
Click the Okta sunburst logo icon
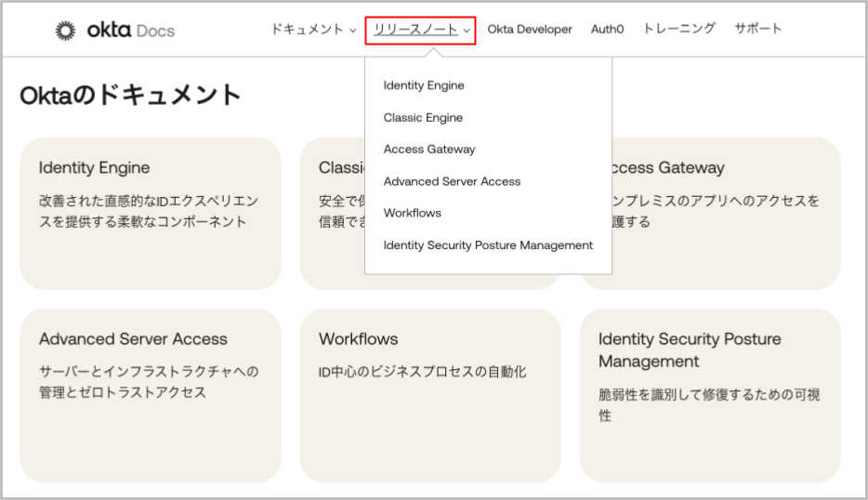click(x=66, y=31)
